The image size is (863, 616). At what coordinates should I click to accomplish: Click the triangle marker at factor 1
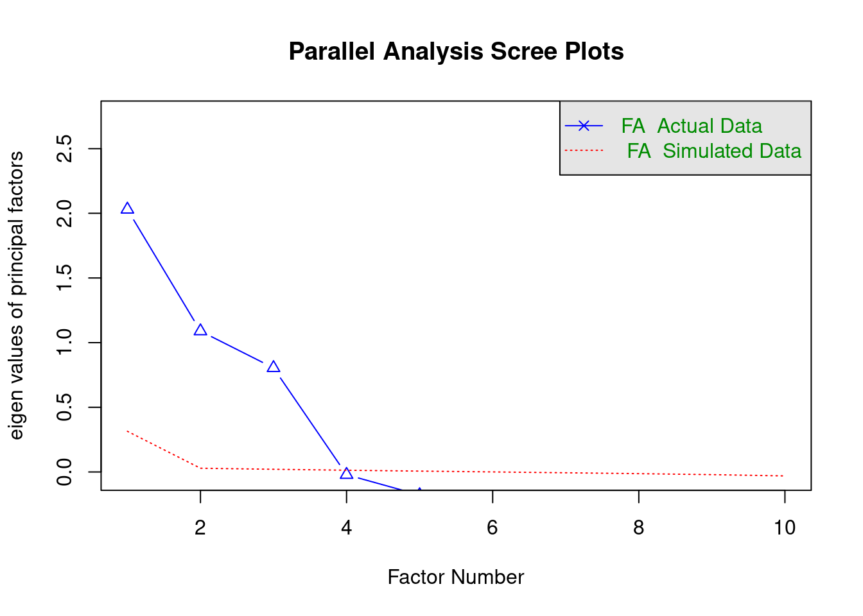(x=127, y=209)
